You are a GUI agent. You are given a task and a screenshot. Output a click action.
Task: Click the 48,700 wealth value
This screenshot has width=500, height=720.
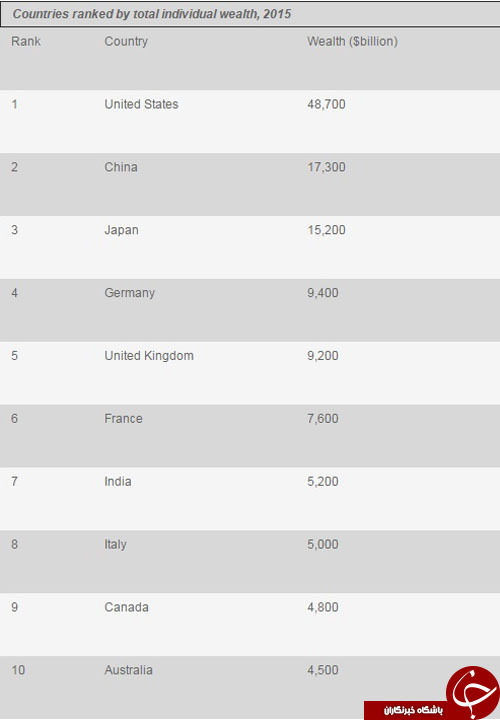pos(326,104)
